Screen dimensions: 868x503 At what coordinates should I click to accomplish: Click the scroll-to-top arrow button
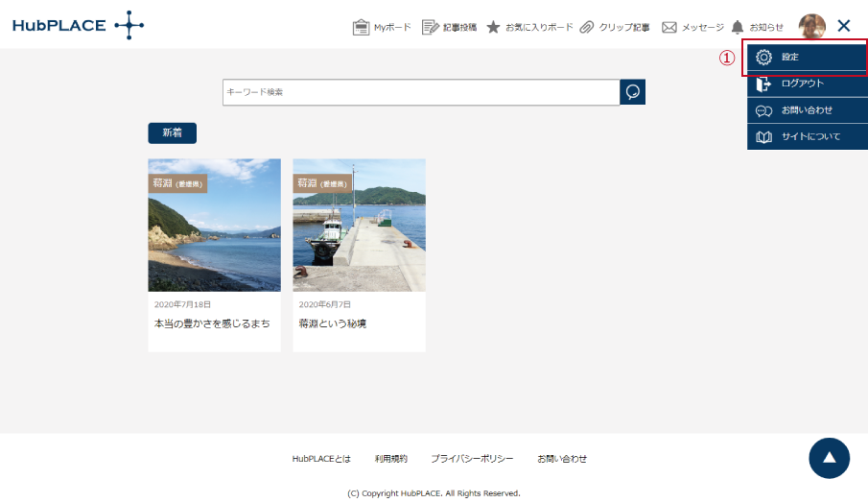[x=830, y=458]
